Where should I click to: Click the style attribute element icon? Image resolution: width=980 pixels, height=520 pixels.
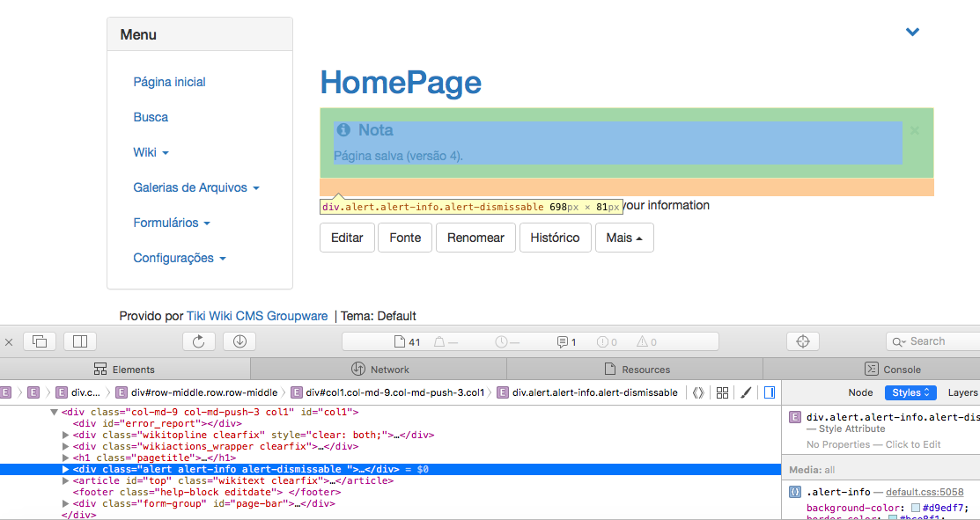click(795, 417)
